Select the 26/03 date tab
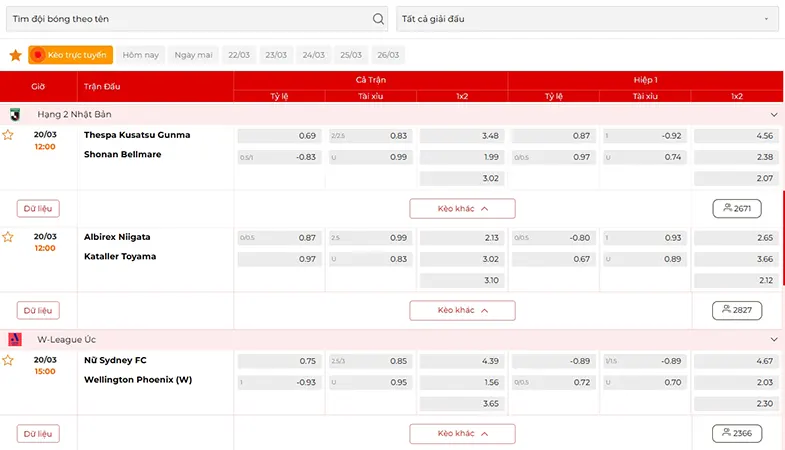 pyautogui.click(x=388, y=55)
